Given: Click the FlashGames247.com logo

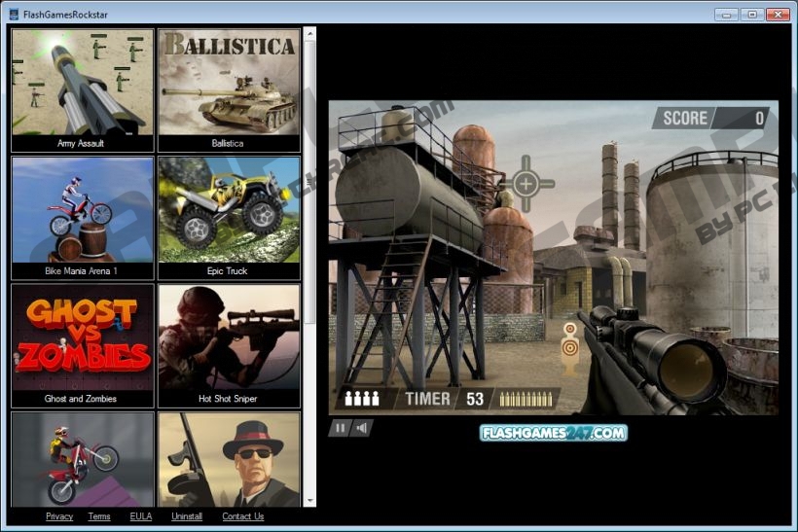Looking at the screenshot, I should click(553, 433).
